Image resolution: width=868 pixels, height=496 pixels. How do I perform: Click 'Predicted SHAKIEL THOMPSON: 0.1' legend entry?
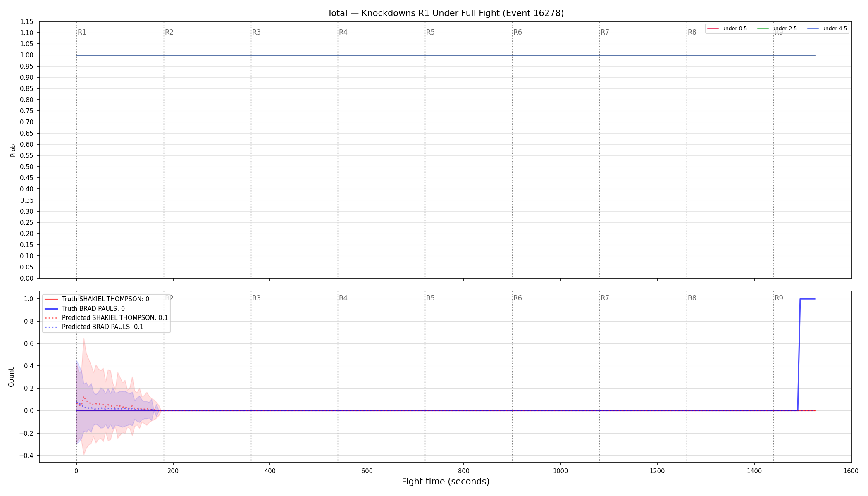point(106,318)
